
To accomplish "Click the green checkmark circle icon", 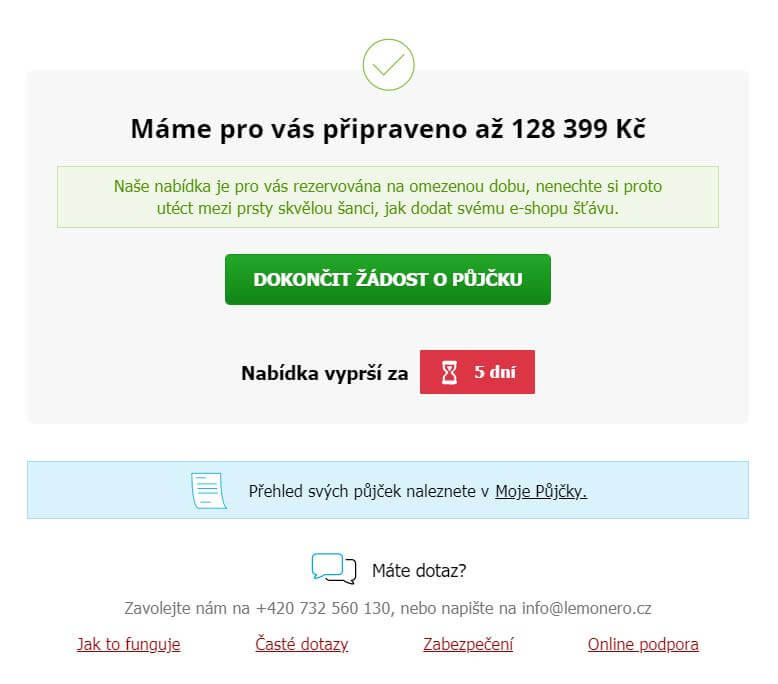I will click(x=389, y=65).
